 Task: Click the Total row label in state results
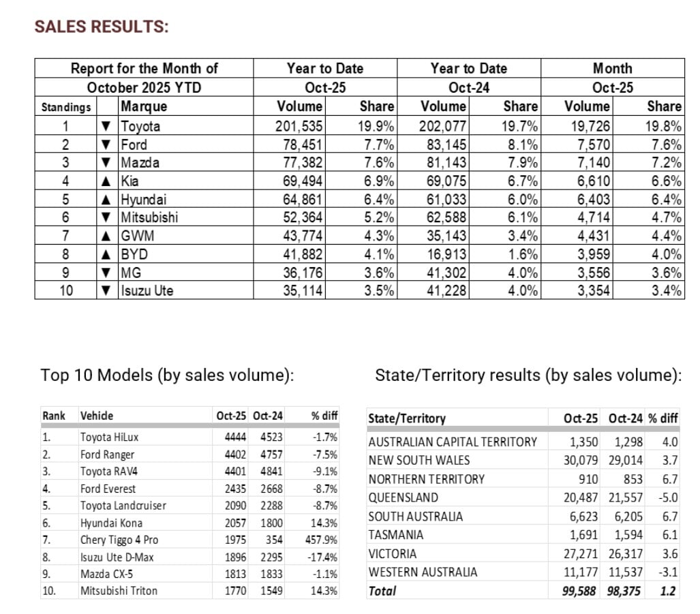click(x=382, y=591)
